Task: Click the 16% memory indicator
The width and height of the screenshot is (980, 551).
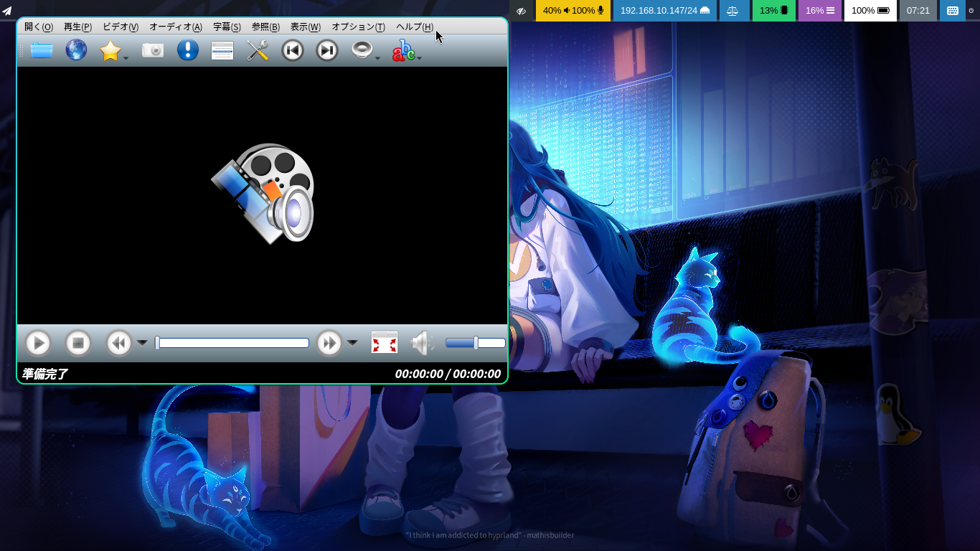Action: 820,11
